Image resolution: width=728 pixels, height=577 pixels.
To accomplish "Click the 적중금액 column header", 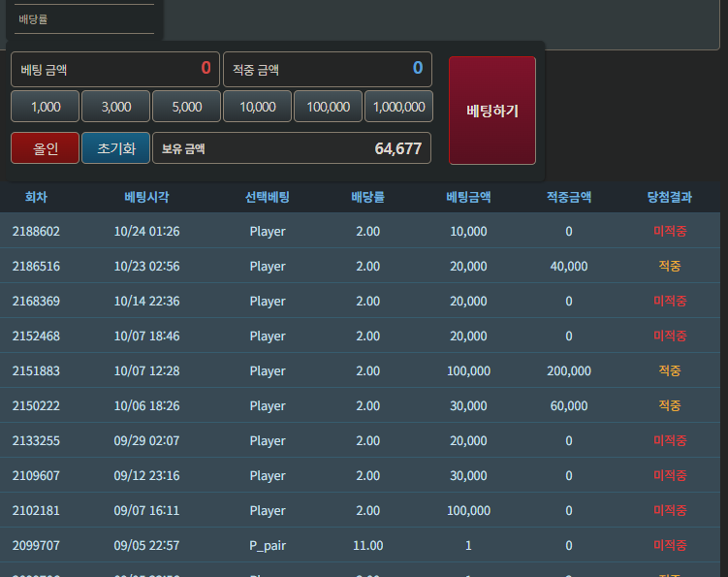I will (x=569, y=197).
